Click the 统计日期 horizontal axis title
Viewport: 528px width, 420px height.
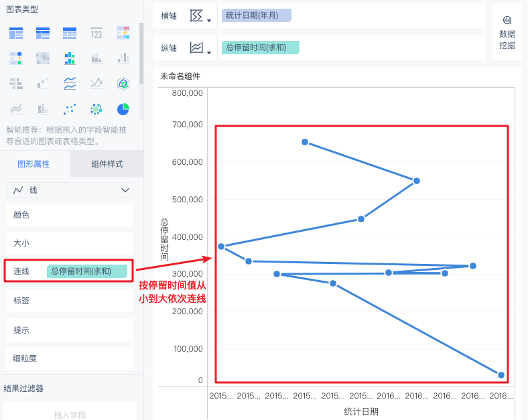pos(361,411)
